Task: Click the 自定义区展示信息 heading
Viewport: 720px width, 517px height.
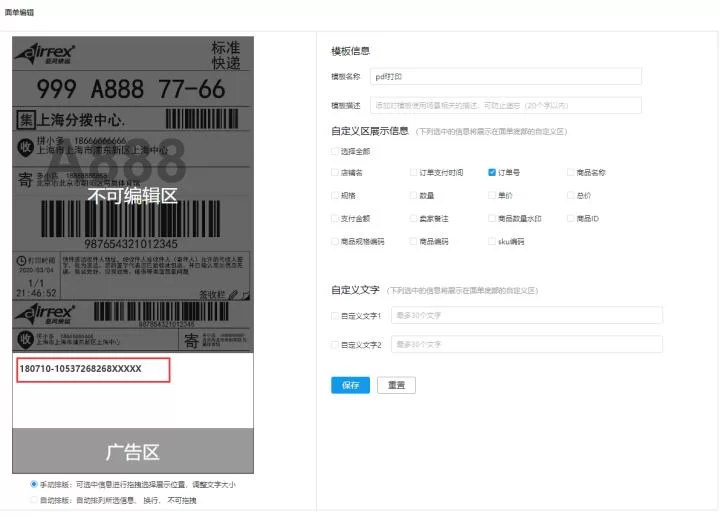Action: pyautogui.click(x=370, y=131)
